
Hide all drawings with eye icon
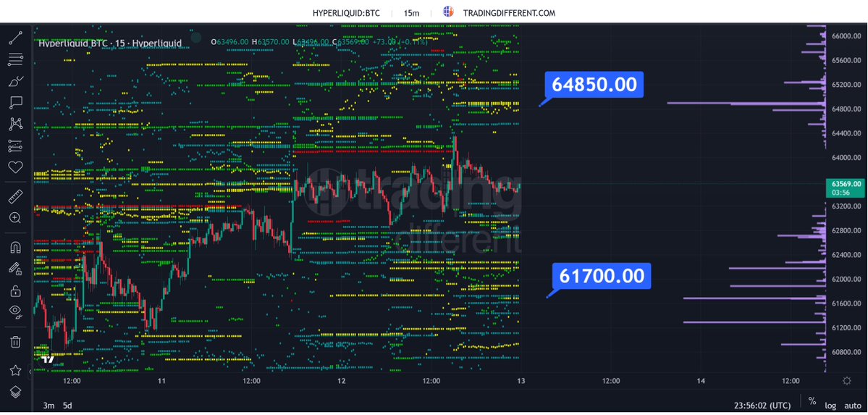coord(15,312)
